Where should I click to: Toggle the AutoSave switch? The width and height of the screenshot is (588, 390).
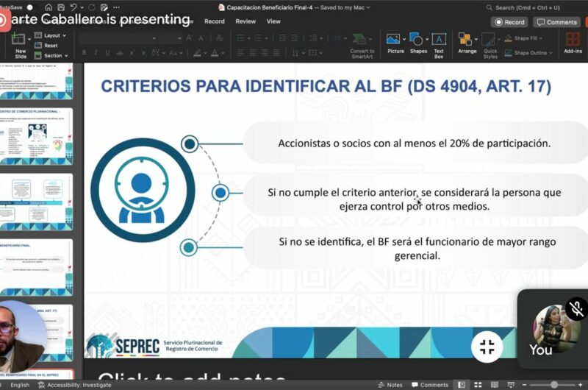pos(30,7)
